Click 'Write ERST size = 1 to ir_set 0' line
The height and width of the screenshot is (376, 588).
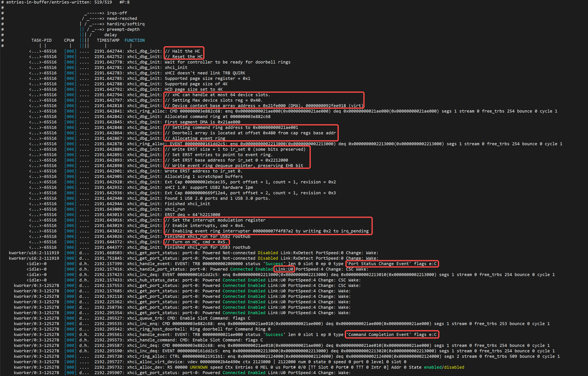235,149
